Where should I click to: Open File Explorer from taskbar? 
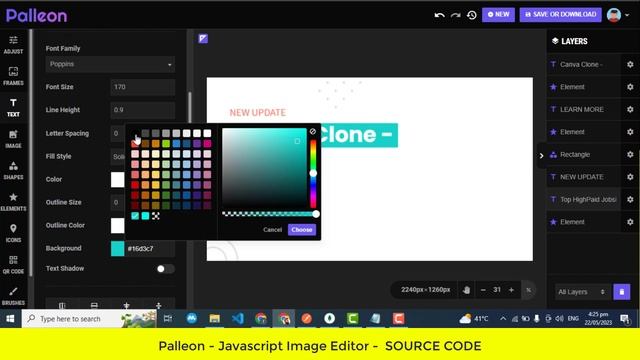[215, 319]
